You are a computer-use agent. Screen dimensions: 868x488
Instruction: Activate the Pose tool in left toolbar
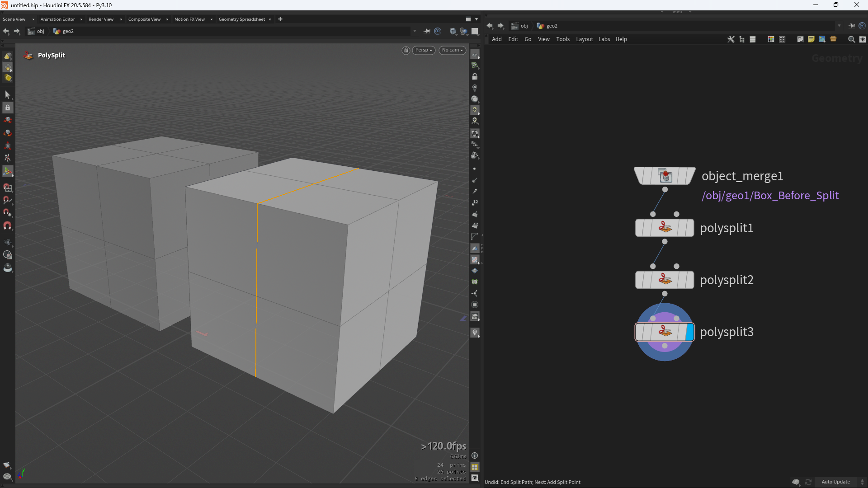[x=7, y=158]
